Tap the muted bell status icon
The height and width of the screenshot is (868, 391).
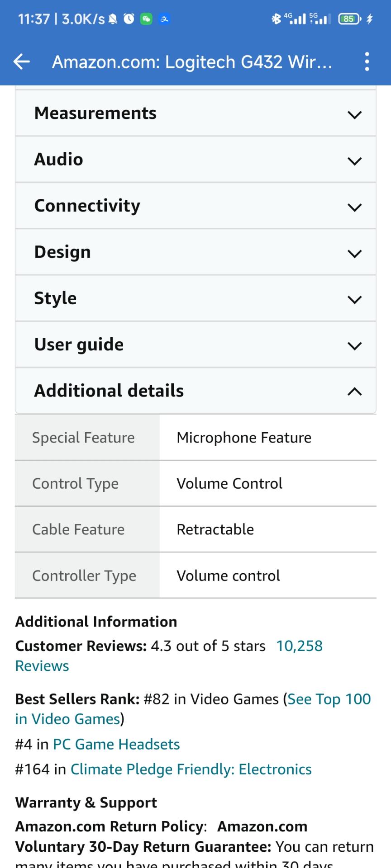click(113, 19)
